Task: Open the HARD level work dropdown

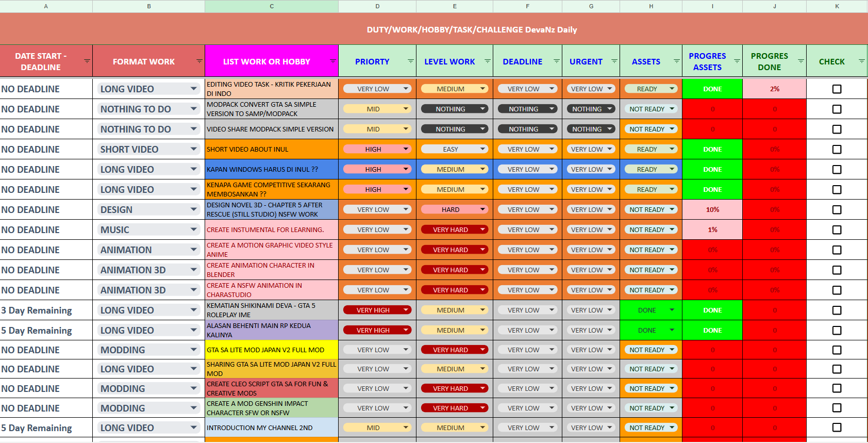Action: (482, 209)
